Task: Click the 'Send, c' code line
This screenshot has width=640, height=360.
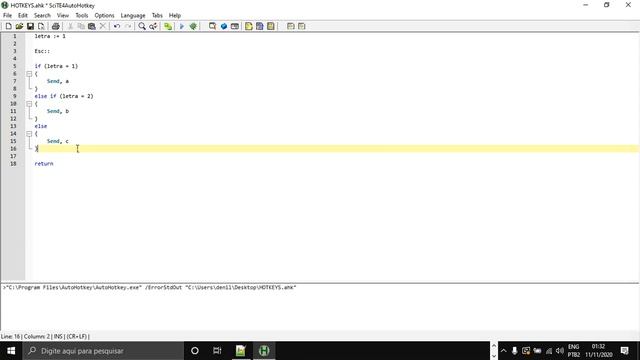Action: click(58, 141)
